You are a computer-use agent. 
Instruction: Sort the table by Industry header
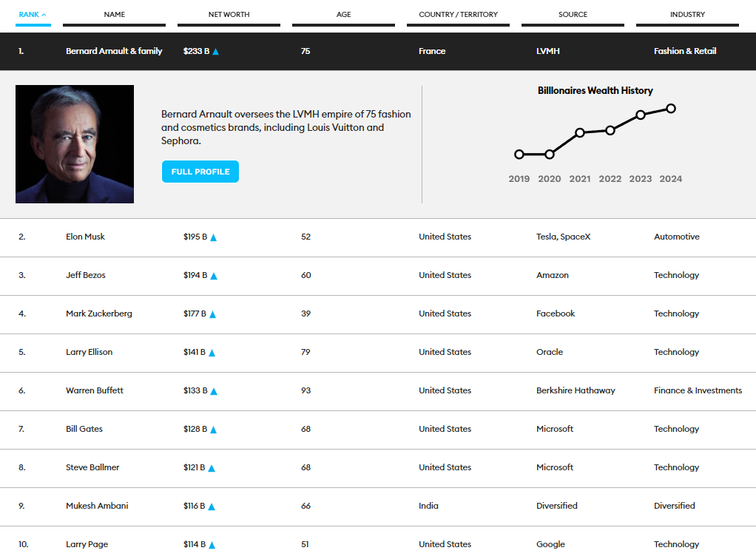[687, 14]
